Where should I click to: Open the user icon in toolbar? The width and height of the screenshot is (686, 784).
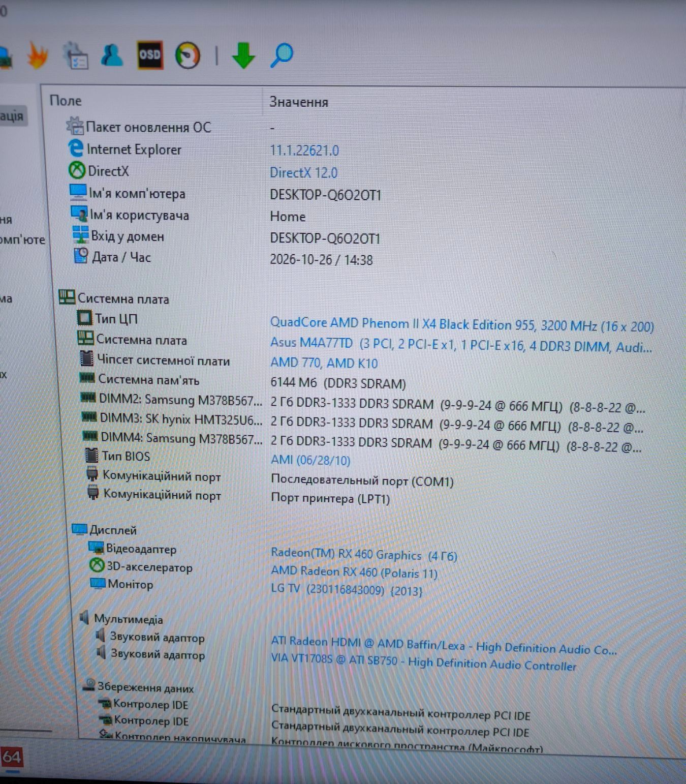(x=112, y=55)
